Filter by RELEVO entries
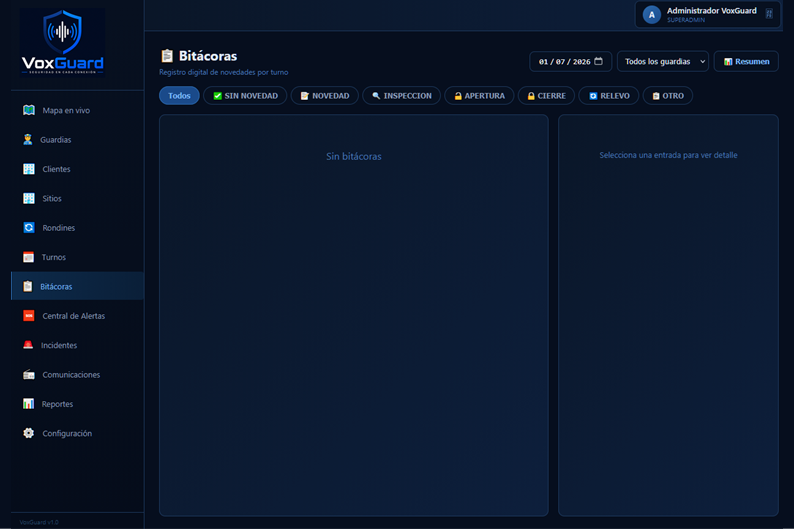 click(609, 96)
